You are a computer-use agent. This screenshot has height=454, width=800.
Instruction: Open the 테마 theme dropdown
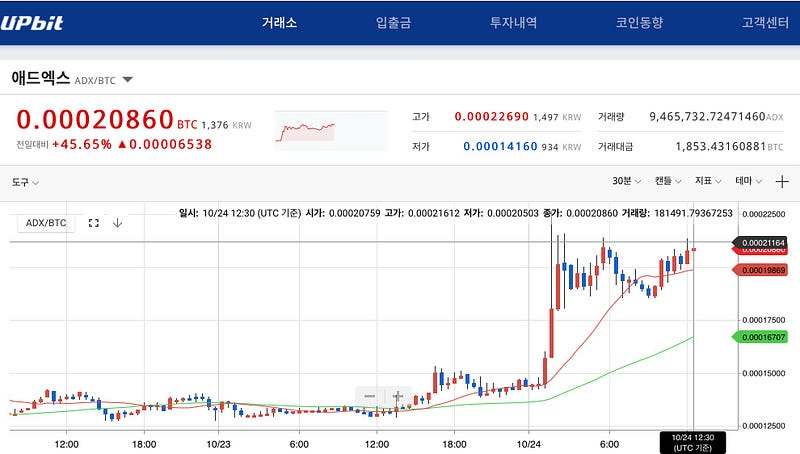click(x=748, y=181)
